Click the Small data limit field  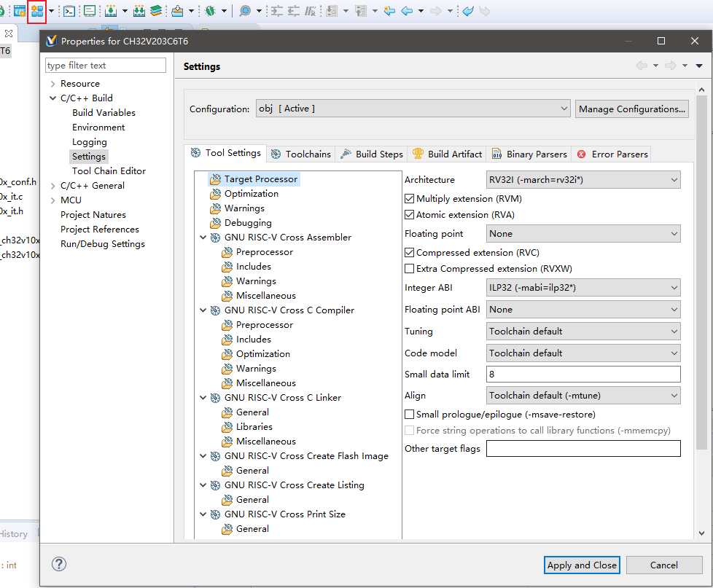[583, 375]
